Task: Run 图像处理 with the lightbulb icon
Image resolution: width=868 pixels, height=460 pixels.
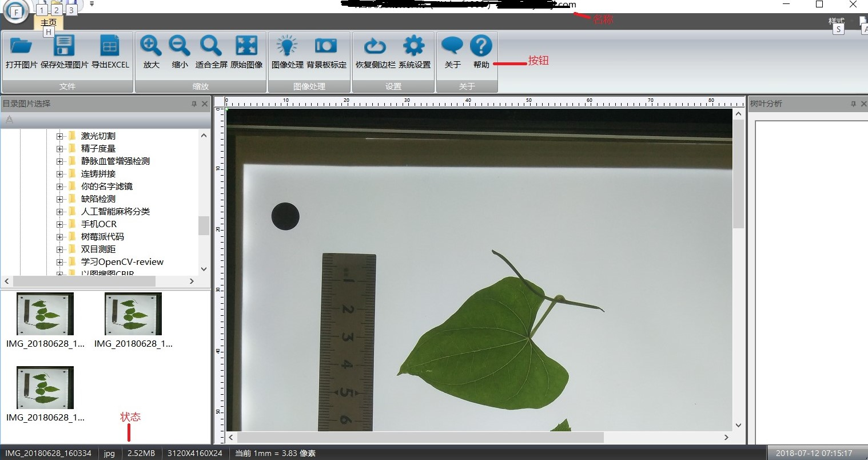Action: pyautogui.click(x=287, y=52)
